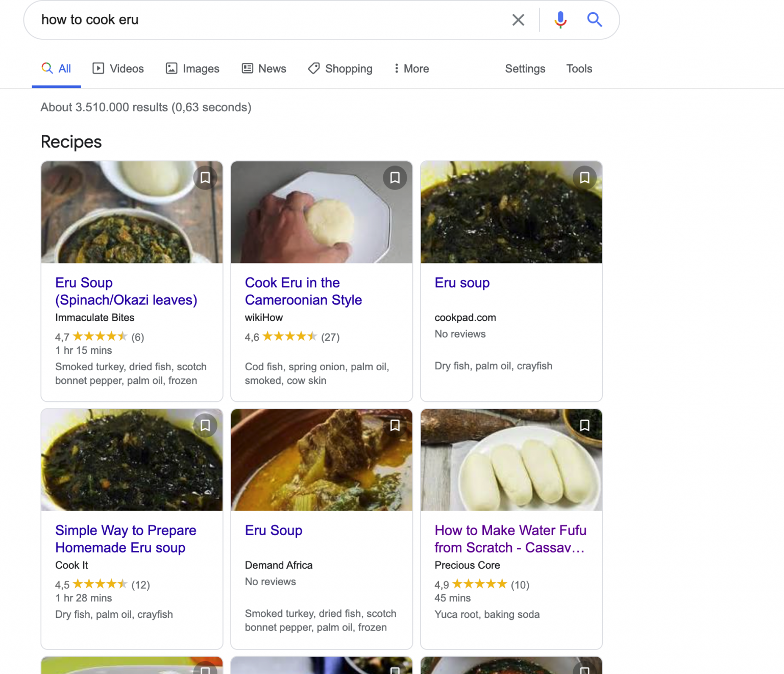Open the News results tab

pos(264,68)
